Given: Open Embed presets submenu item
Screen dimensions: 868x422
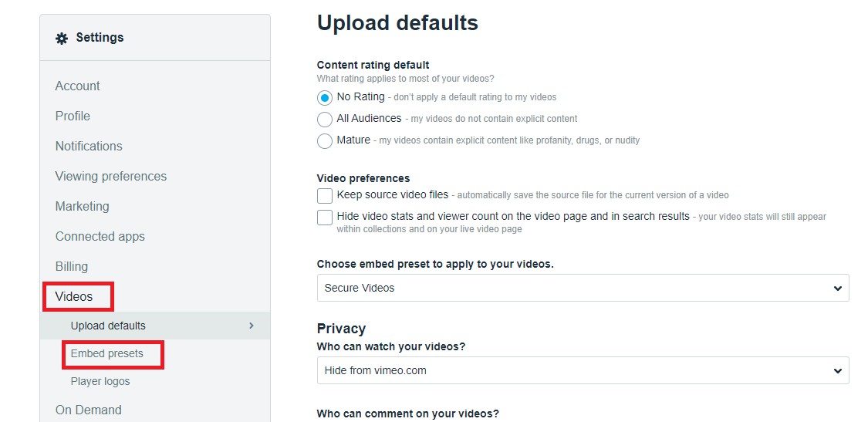Looking at the screenshot, I should coord(107,354).
